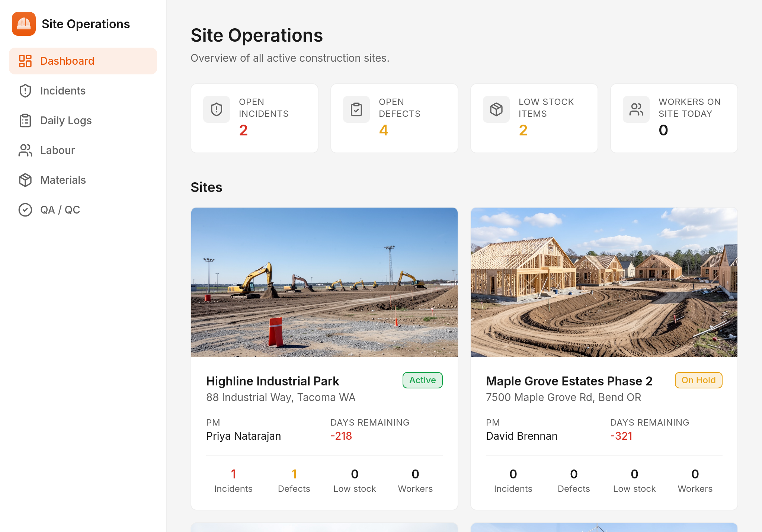Click the Materials box icon in sidebar
This screenshot has width=762, height=532.
point(25,180)
